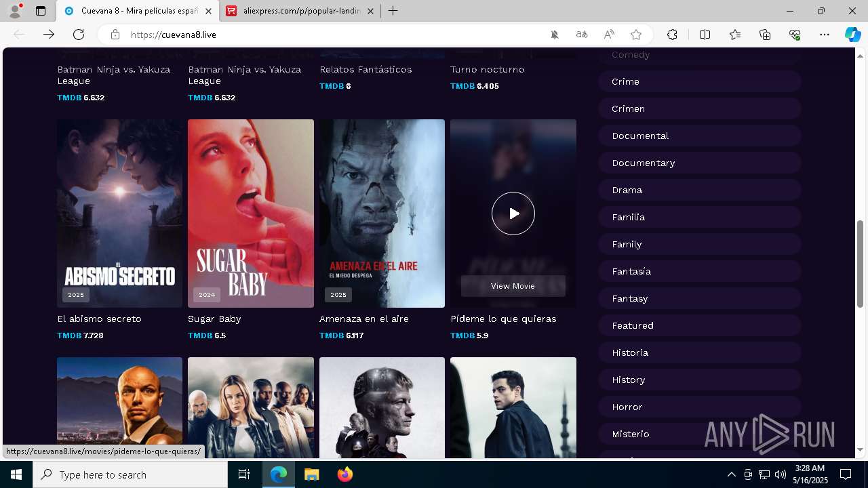
Task: Go forward in browser history
Action: click(49, 35)
